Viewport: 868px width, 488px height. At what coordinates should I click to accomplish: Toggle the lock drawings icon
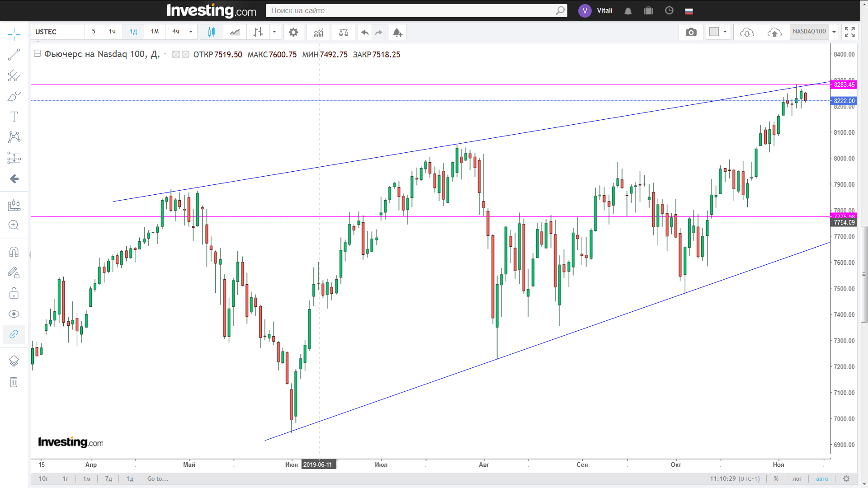14,293
